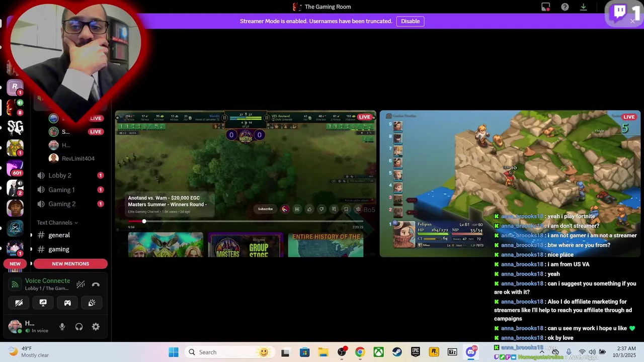
Task: Deafen with the headphones icon
Action: click(x=79, y=327)
